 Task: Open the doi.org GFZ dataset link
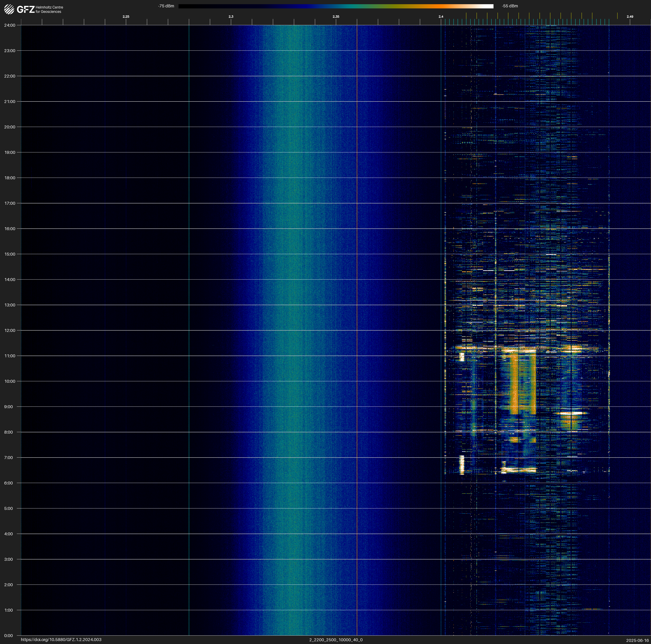point(61,640)
